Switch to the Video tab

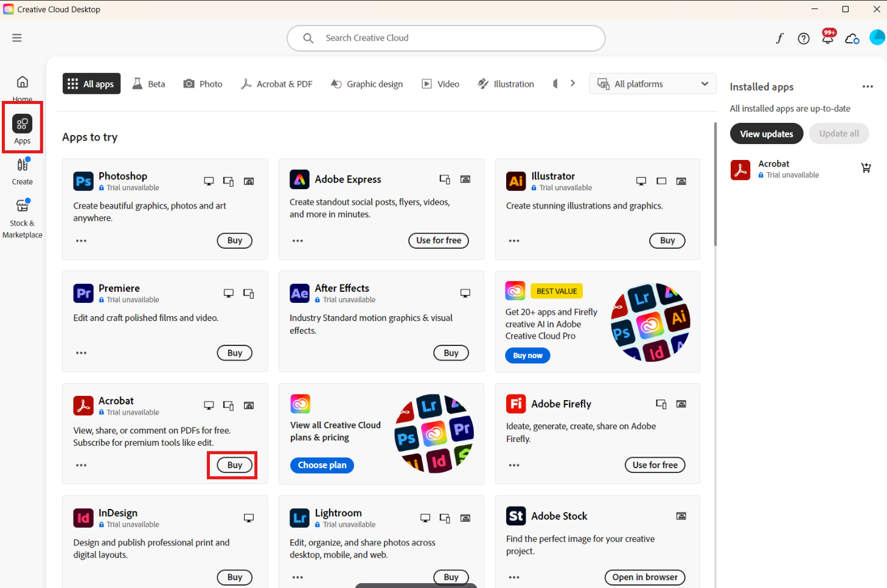click(x=440, y=84)
